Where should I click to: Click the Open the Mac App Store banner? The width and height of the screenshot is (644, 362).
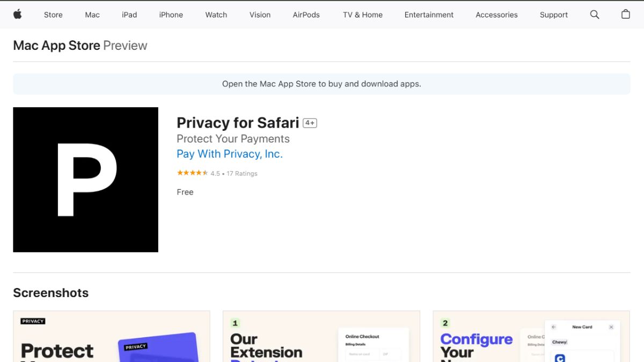pos(321,84)
